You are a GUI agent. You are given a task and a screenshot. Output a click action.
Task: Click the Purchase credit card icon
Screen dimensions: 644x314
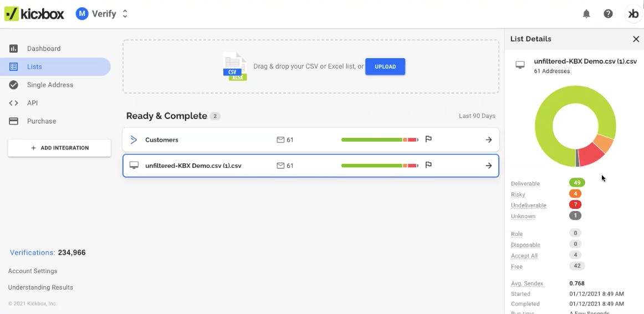pos(13,121)
